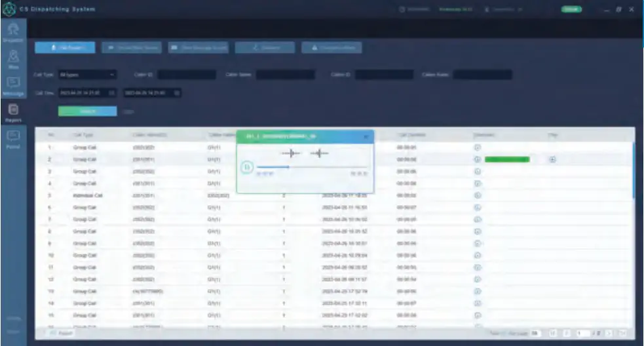The image size is (644, 346).
Task: Download the recording in row 12
Action: [477, 279]
